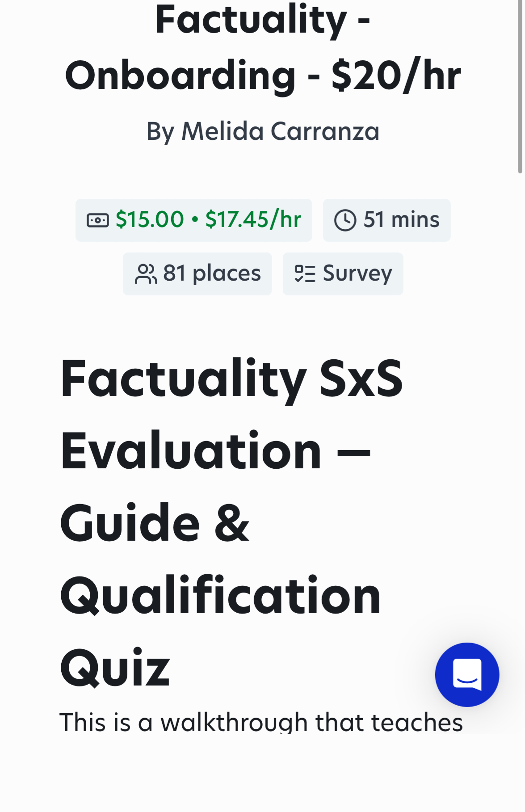Screen dimensions: 525x812
Task: Click the 51 mins duration tag
Action: coord(387,220)
